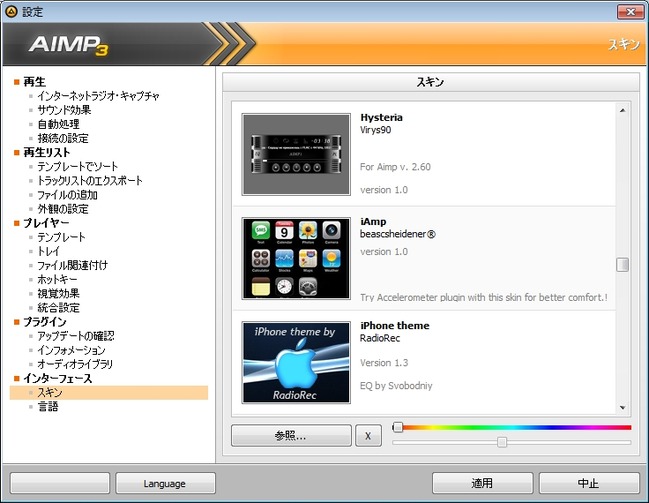Select ファイル関連付け item

click(72, 265)
